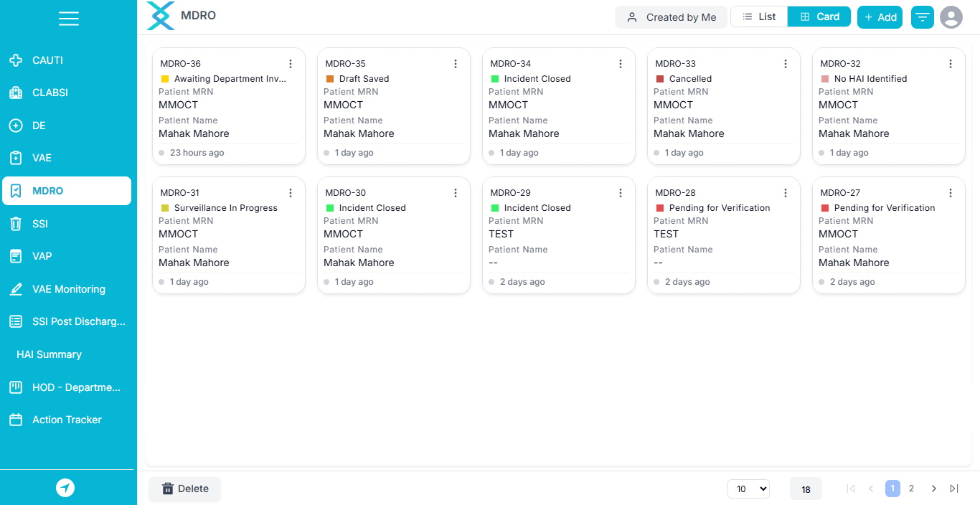
Task: Go to the next page arrow
Action: coord(933,489)
